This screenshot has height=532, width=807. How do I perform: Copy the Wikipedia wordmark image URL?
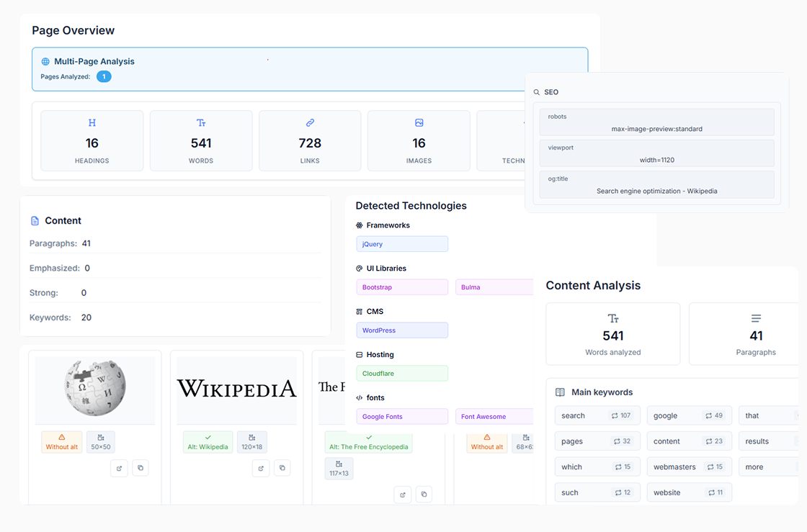coord(282,468)
